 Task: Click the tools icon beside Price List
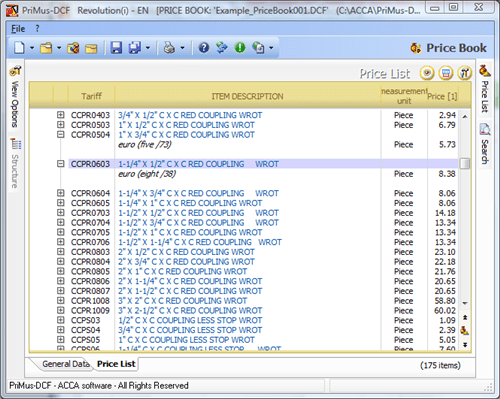(465, 73)
